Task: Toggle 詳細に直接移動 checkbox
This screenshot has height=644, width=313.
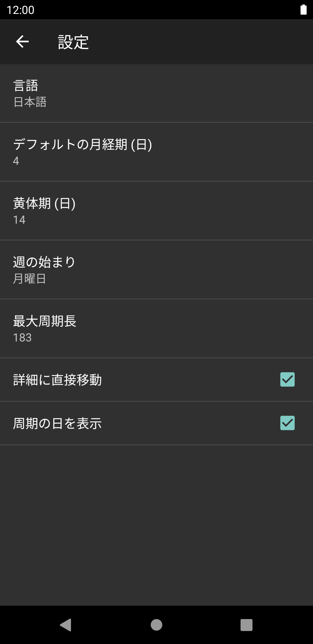Action: [x=287, y=379]
